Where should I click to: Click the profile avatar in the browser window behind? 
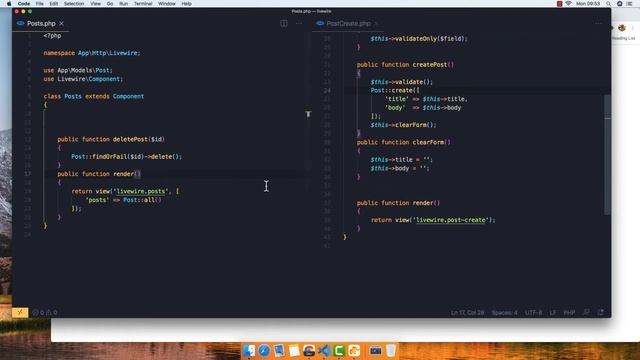click(x=622, y=28)
